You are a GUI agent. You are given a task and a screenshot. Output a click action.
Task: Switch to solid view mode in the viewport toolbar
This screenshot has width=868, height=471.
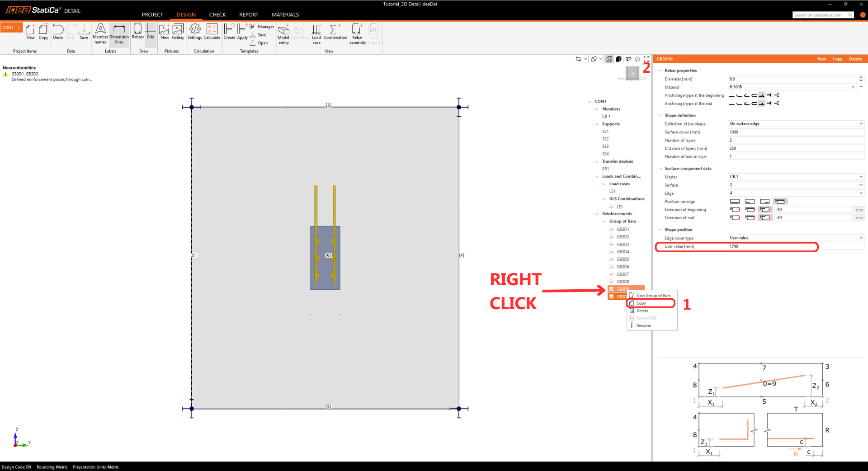(x=618, y=59)
